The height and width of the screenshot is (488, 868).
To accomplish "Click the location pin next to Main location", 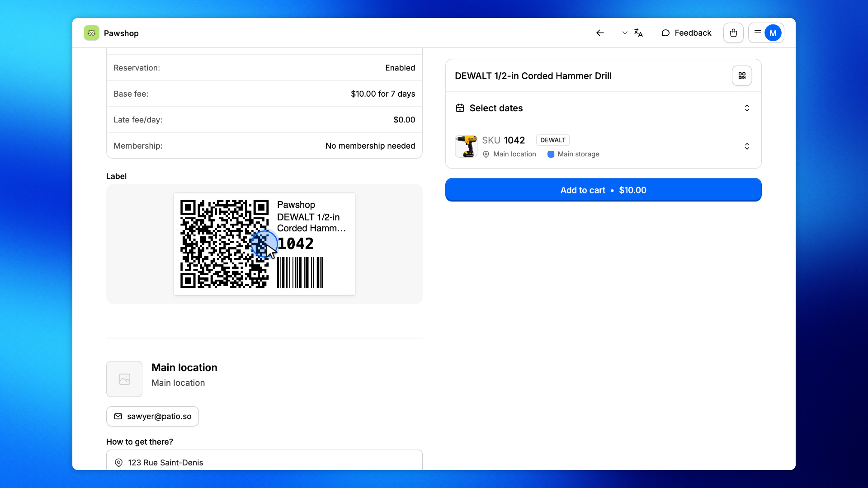I will coord(486,154).
